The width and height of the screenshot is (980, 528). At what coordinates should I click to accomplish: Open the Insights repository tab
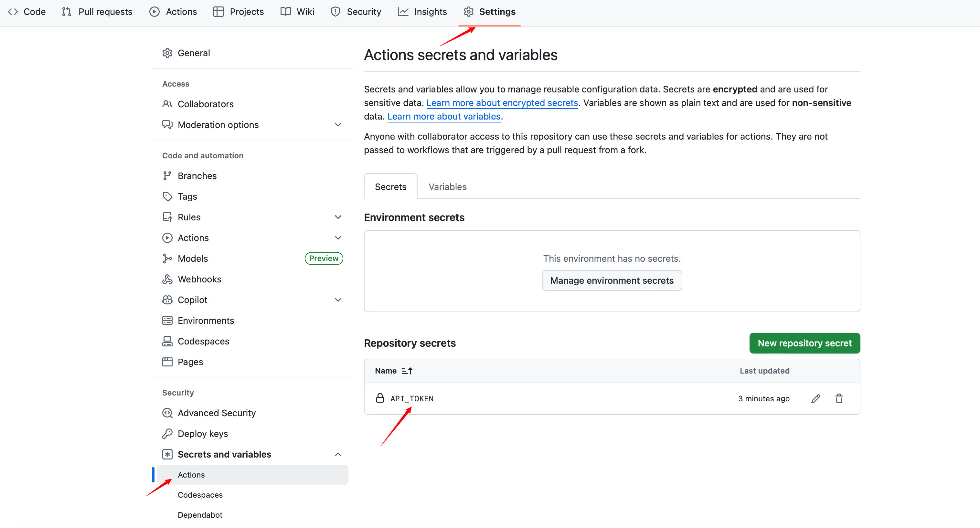(x=422, y=12)
